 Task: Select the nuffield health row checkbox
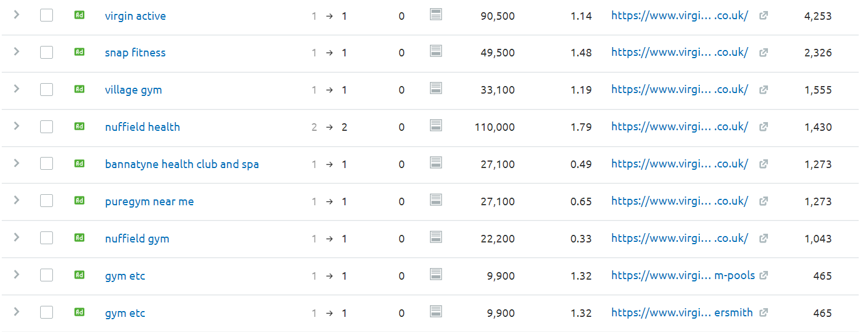[47, 126]
